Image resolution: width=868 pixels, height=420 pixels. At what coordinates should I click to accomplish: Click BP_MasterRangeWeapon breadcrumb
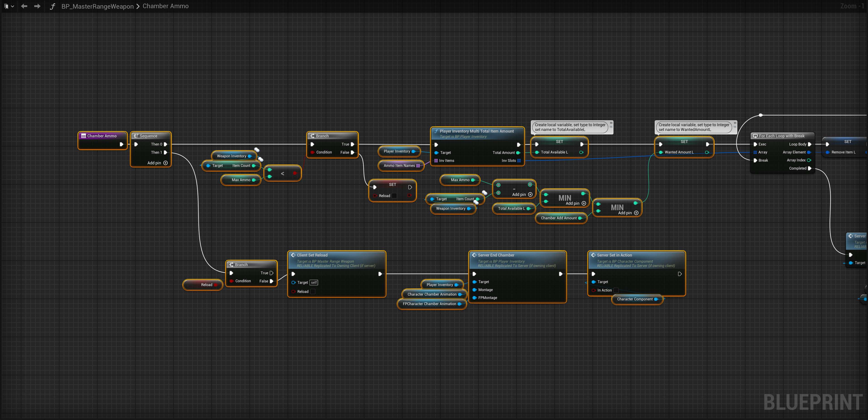[97, 6]
